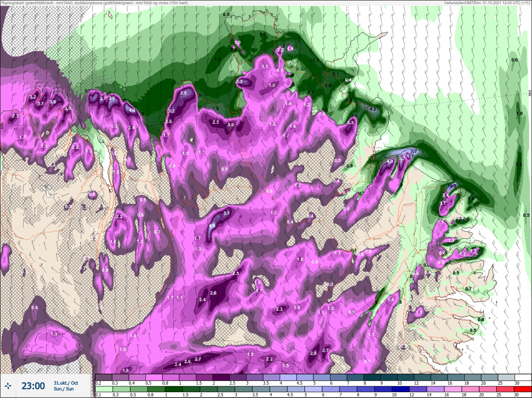Click the 2.8 snowfall value on the map
Viewport: 532px width, 398px height.
[313, 353]
